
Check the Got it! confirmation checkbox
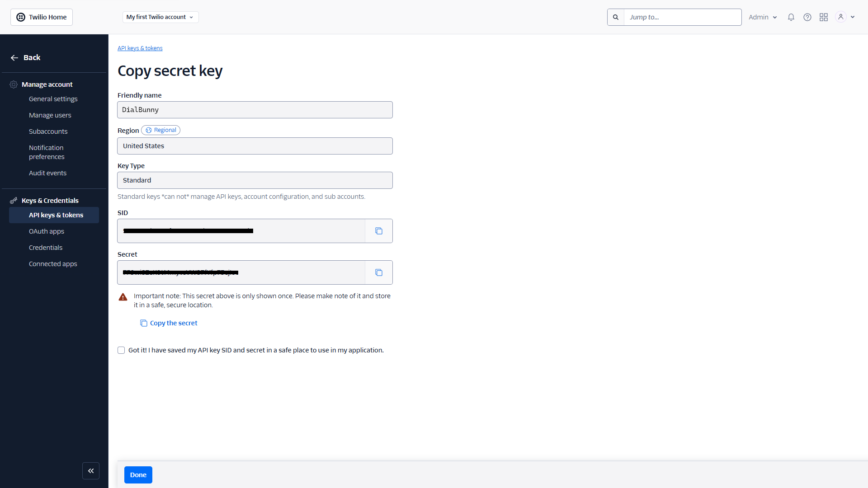(x=121, y=350)
